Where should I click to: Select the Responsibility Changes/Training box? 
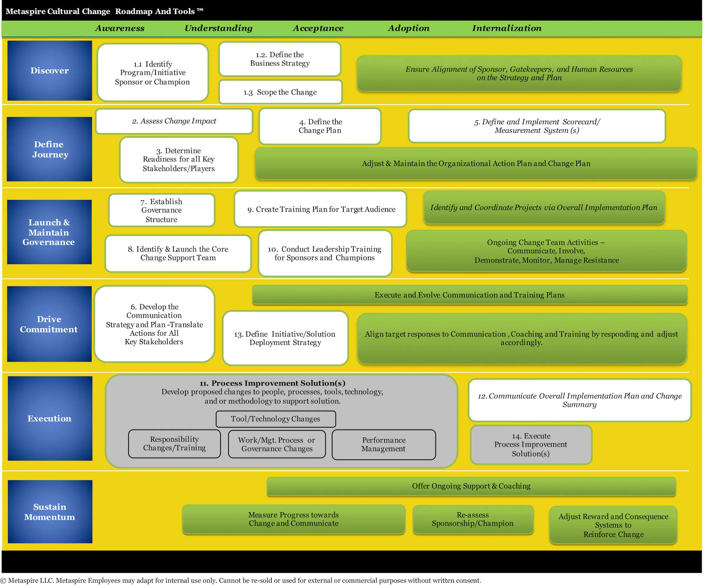[174, 444]
